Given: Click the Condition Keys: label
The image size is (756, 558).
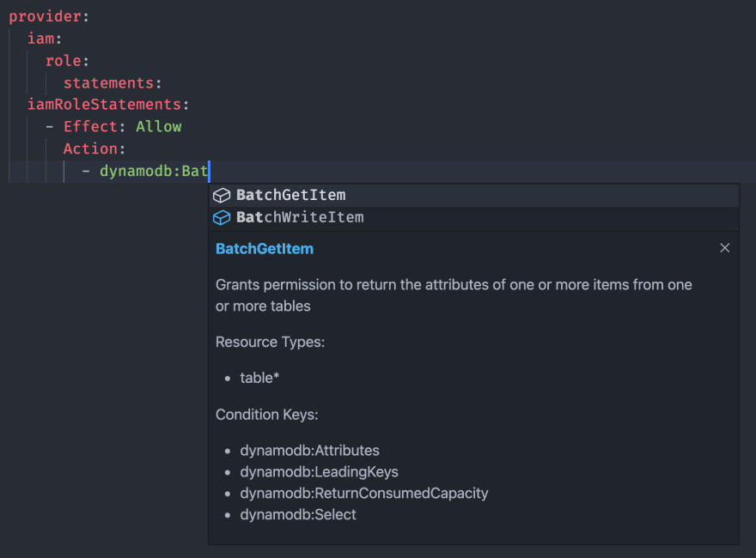Looking at the screenshot, I should 266,415.
